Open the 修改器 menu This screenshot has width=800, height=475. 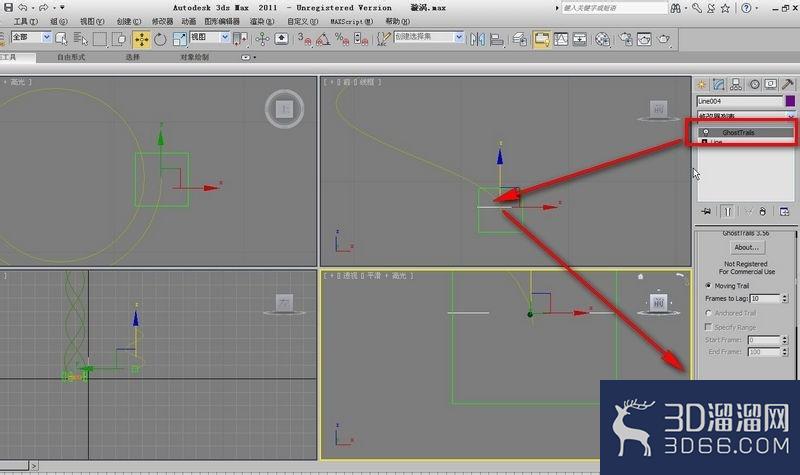[x=162, y=21]
